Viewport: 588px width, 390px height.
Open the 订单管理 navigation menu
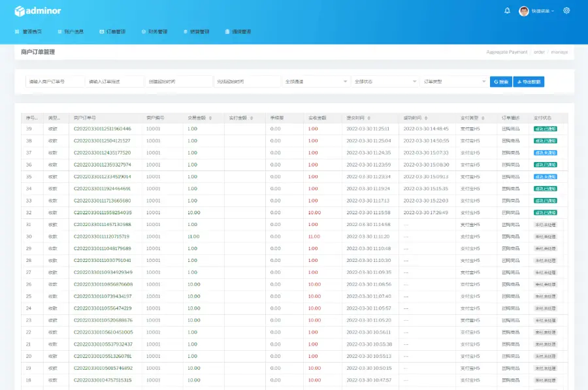(112, 31)
